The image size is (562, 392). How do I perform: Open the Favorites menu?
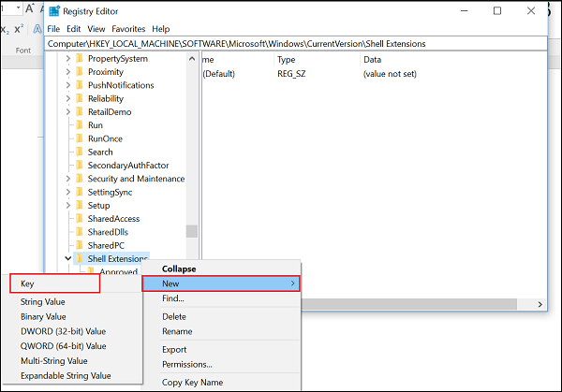click(x=128, y=29)
